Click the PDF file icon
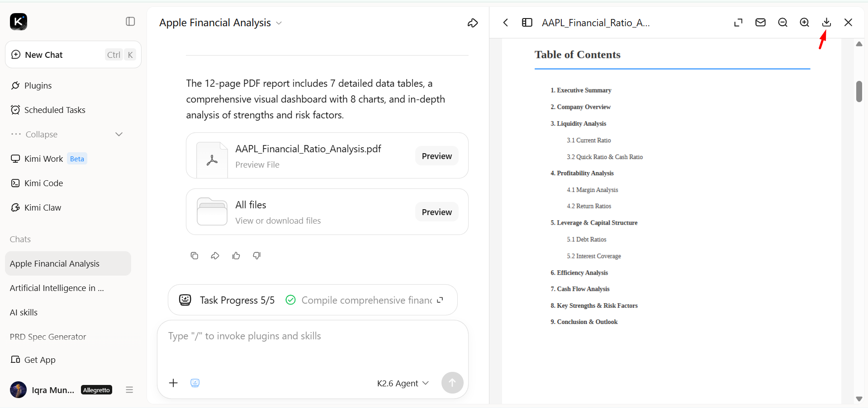Screen dimensions: 868x408 click(x=212, y=160)
